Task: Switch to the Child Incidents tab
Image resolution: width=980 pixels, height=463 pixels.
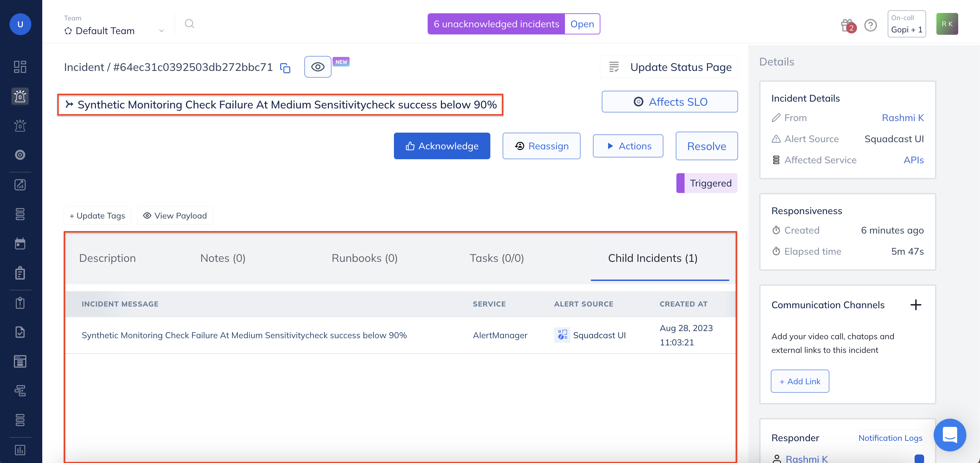Action: point(652,258)
